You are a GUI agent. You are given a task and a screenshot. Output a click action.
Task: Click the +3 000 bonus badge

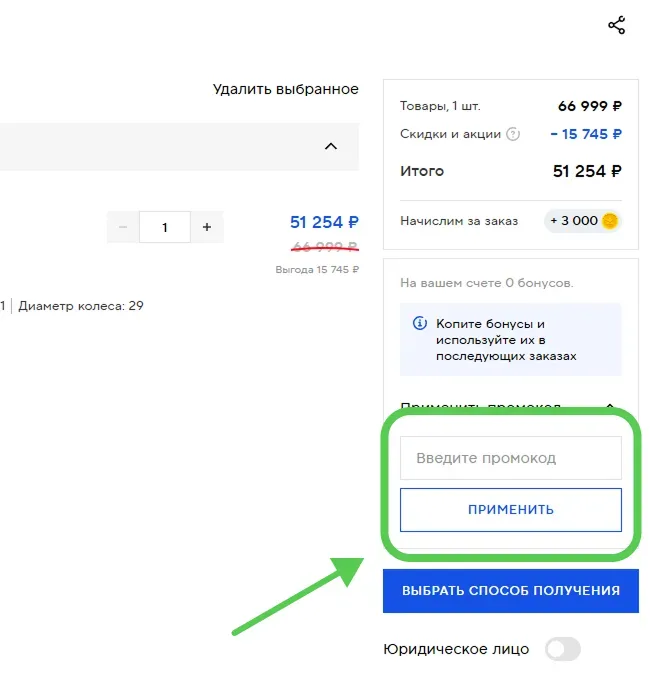pyautogui.click(x=583, y=221)
